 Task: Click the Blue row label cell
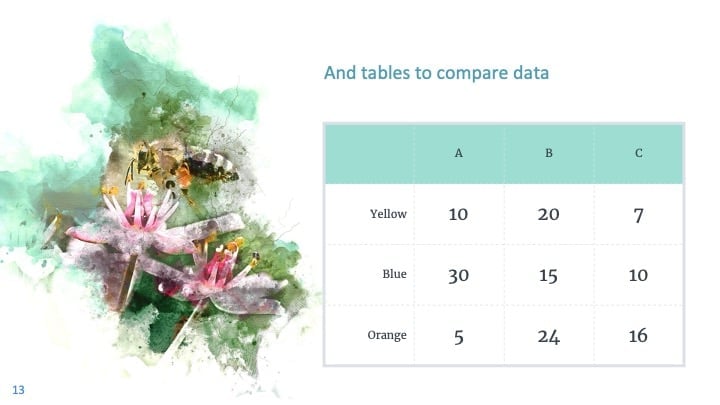[x=370, y=275]
